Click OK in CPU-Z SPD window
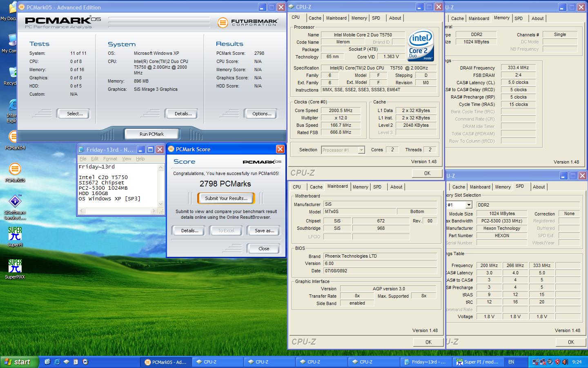This screenshot has height=368, width=588. [571, 342]
